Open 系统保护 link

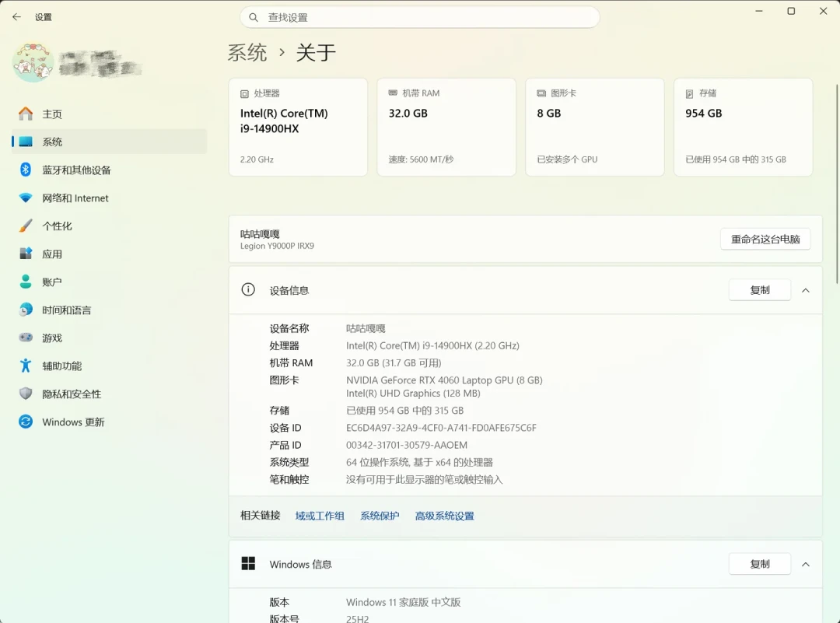pos(380,516)
